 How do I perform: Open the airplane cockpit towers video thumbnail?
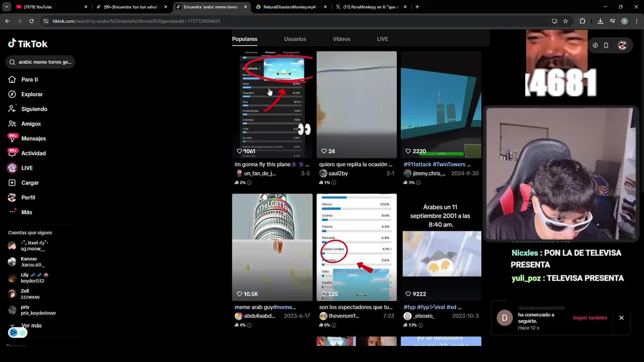441,105
